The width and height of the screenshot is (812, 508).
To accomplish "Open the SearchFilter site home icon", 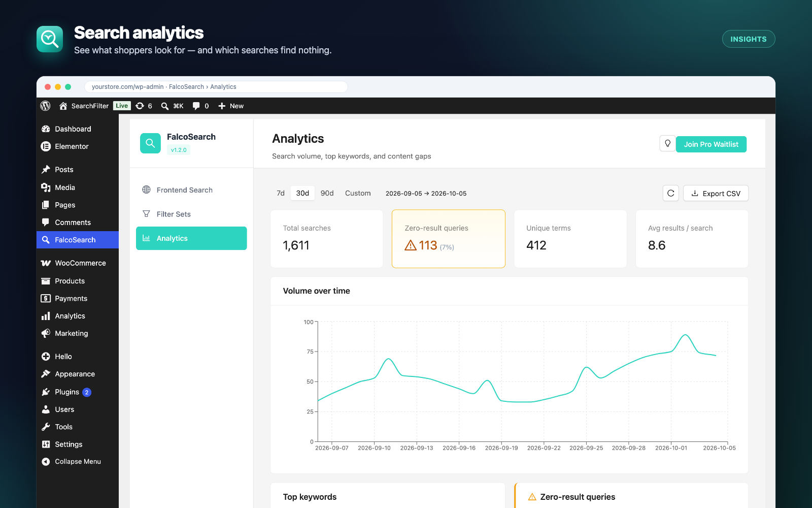I will point(63,106).
